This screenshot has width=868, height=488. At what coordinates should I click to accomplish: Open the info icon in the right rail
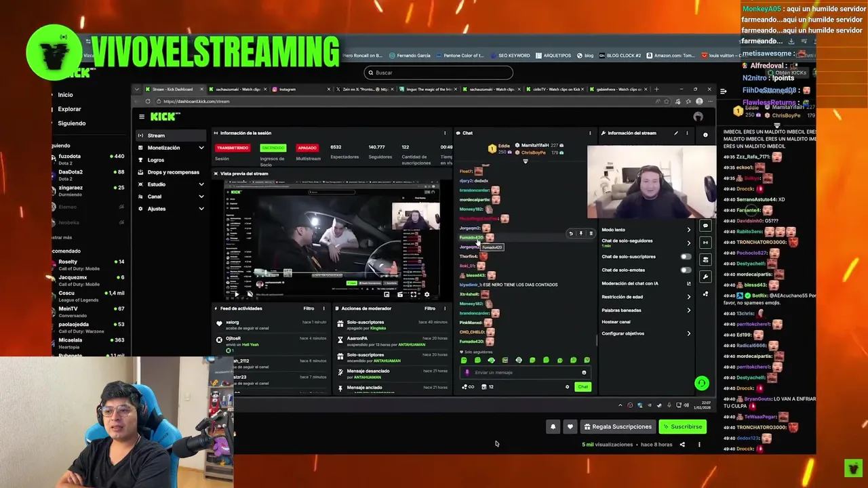pos(705,135)
